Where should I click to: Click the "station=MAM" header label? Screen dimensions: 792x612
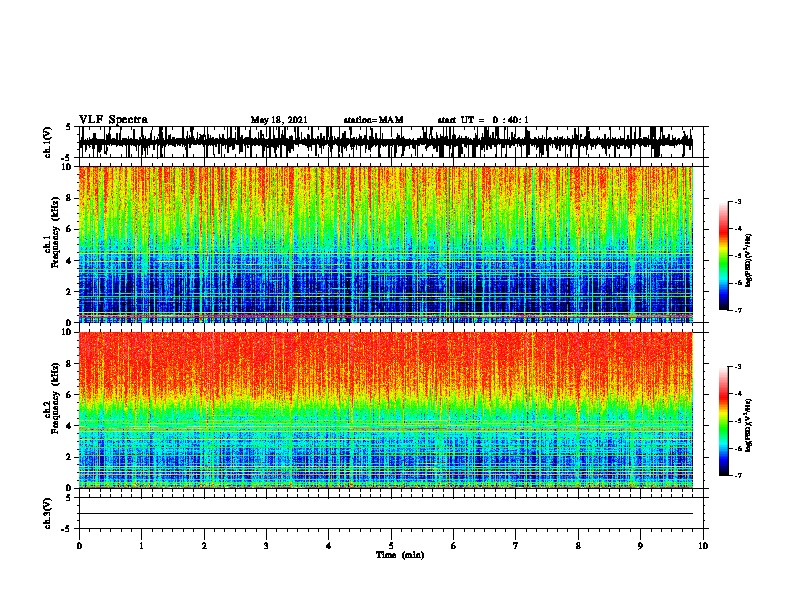pyautogui.click(x=373, y=120)
